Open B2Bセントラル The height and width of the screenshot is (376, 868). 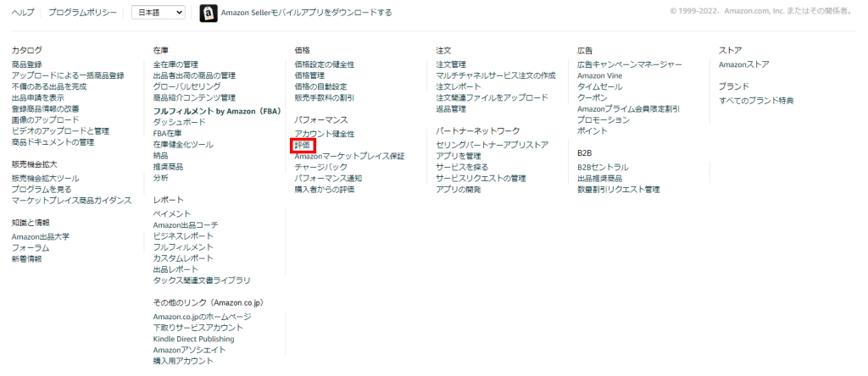click(x=603, y=168)
